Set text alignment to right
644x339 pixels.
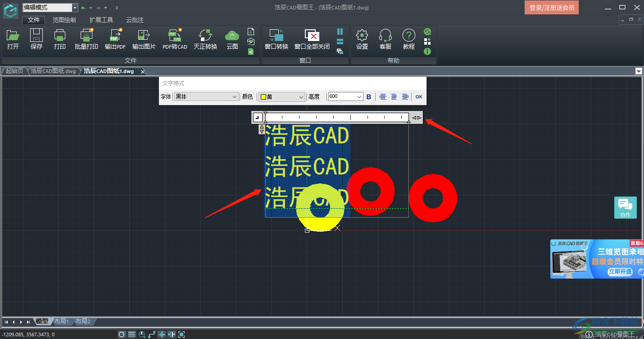tap(405, 97)
